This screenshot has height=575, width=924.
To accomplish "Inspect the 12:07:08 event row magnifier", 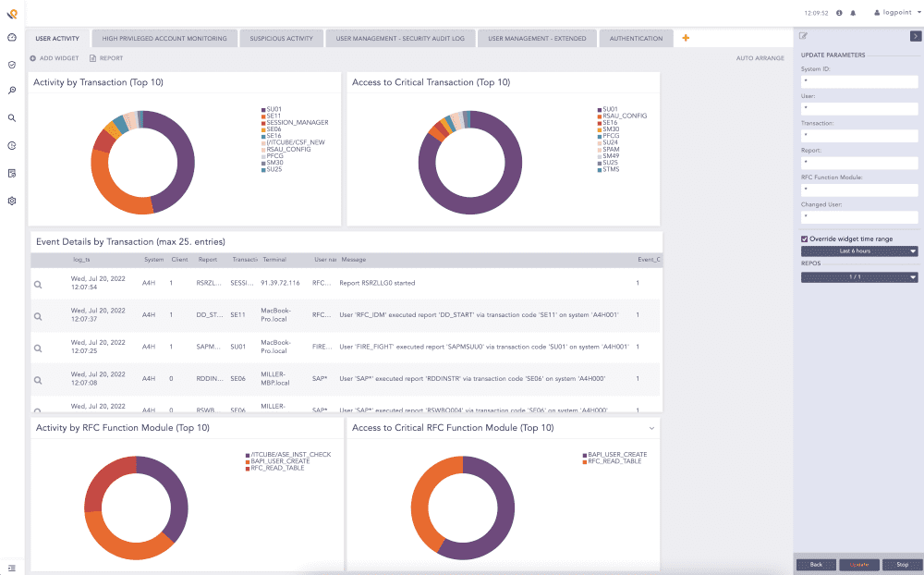I will (x=38, y=380).
